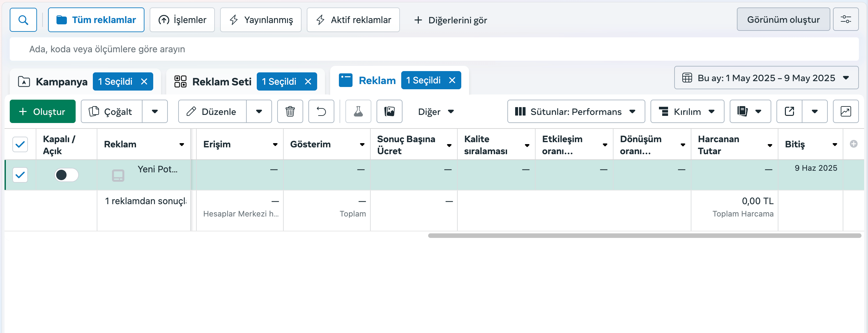Click the 1 reklamdan sonuçlar summary text
868x333 pixels.
click(x=145, y=201)
